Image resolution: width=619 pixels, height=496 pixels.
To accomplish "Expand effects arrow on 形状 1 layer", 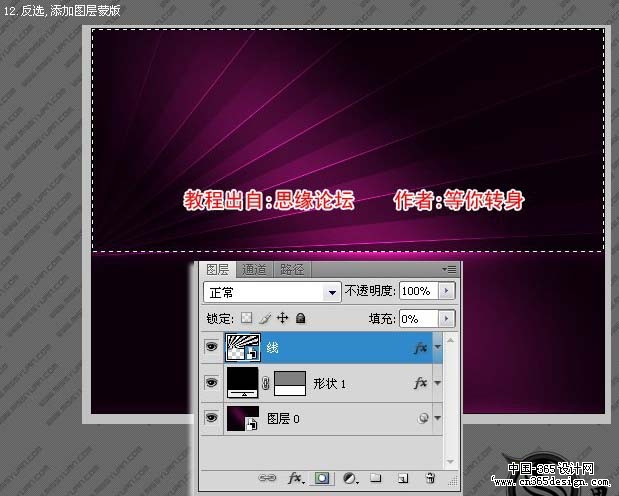I will coord(437,383).
